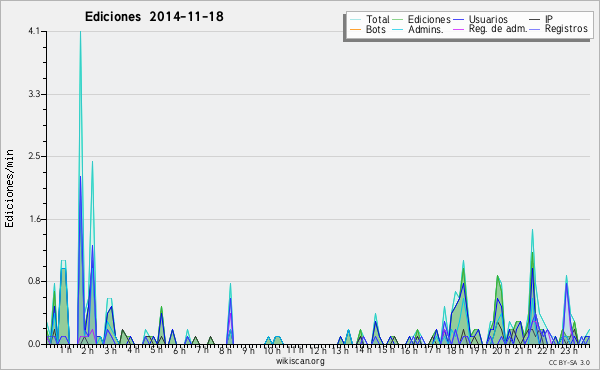Click the '20 h' x-axis label
Image resolution: width=600 pixels, height=370 pixels.
tap(501, 350)
